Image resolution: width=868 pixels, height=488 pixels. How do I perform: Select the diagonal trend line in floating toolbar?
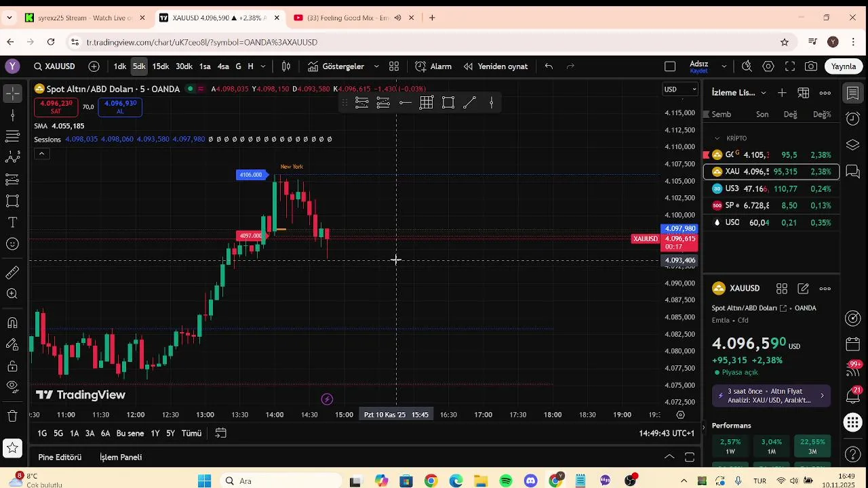[x=469, y=103]
